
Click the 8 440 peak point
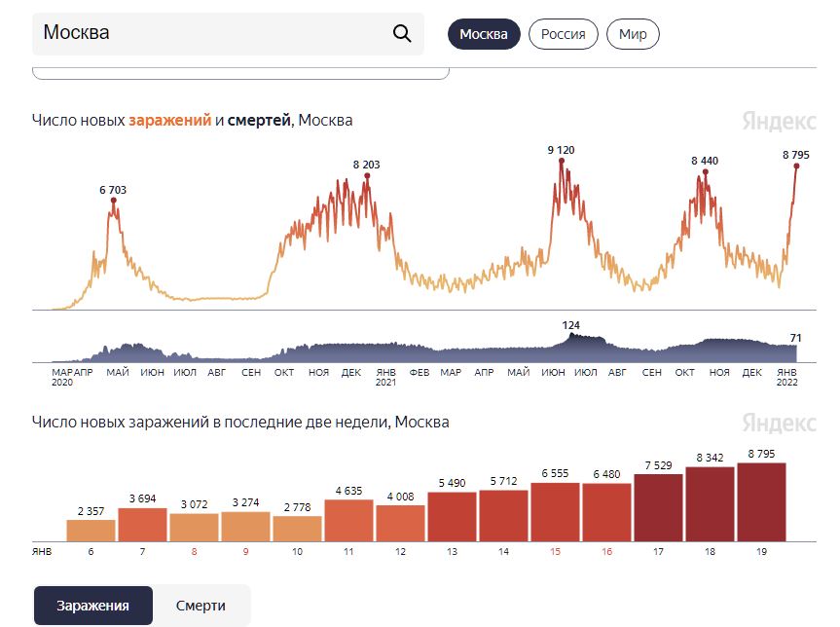(706, 172)
